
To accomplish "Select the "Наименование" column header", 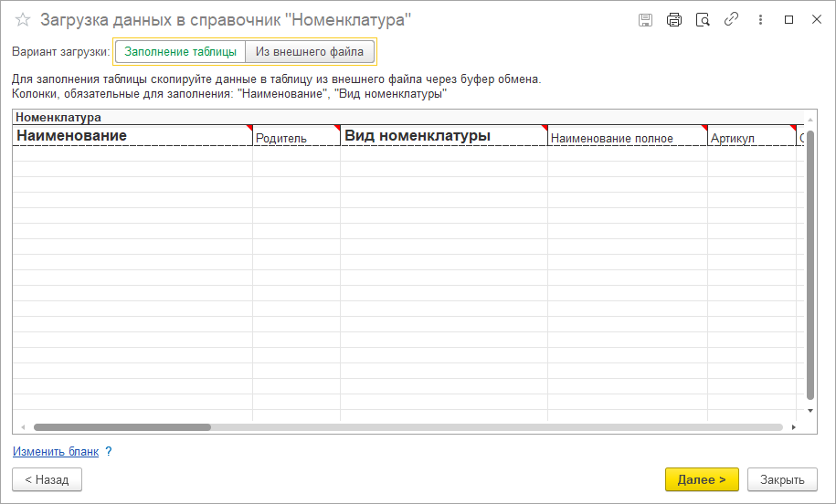I will 132,136.
